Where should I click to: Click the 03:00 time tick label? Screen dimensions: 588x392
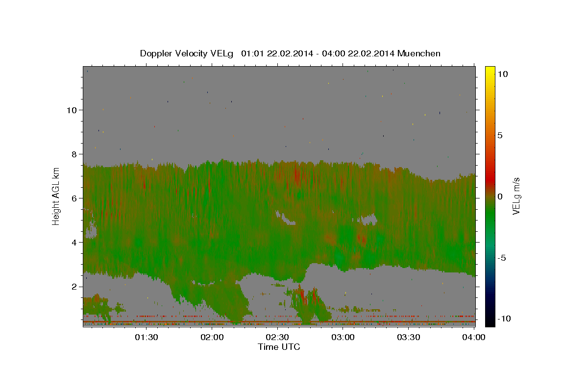[x=343, y=337]
